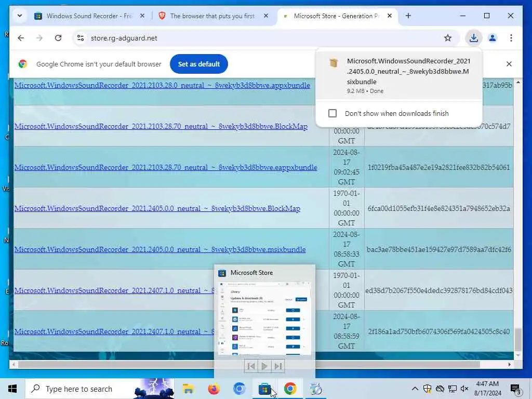Screen dimensions: 532x399
Task: Click the horizontal scrollbar at page bottom
Action: click(x=249, y=364)
